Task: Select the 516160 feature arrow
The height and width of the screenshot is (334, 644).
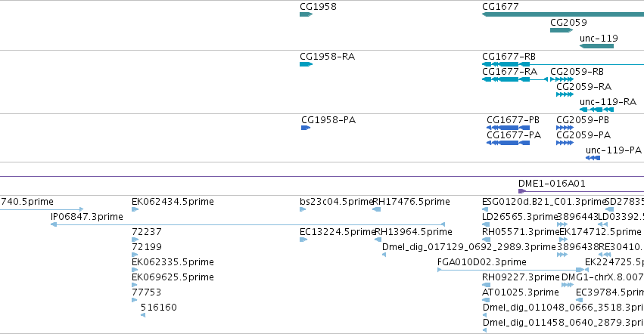Action: [x=143, y=315]
